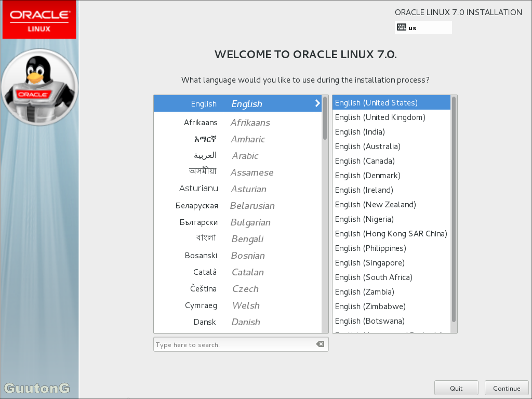Choose English (Australia) locale
The width and height of the screenshot is (532, 399).
[x=392, y=146]
